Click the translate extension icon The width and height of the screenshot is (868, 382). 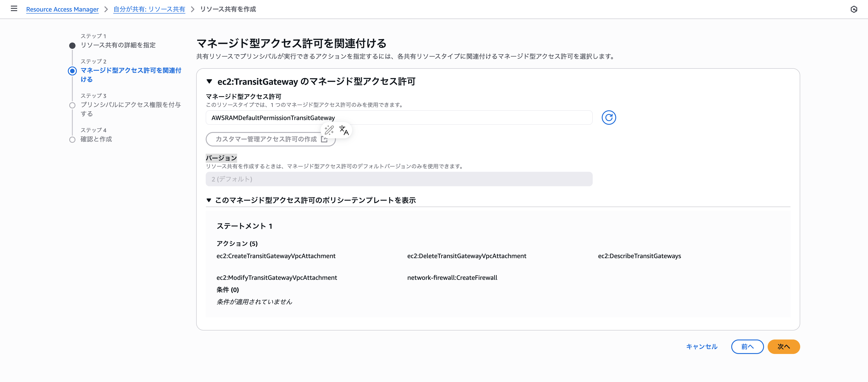[x=344, y=130]
